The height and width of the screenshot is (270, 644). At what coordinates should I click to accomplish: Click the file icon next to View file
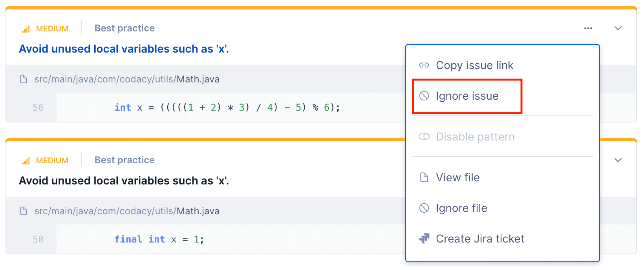point(424,177)
